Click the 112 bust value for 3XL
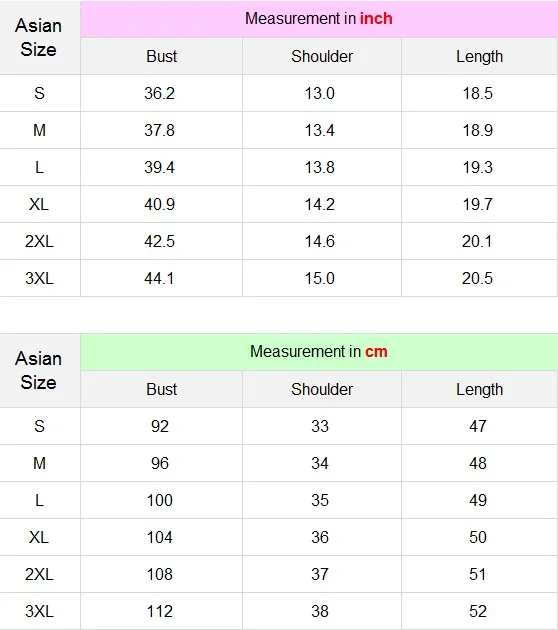The width and height of the screenshot is (558, 630). coord(159,611)
